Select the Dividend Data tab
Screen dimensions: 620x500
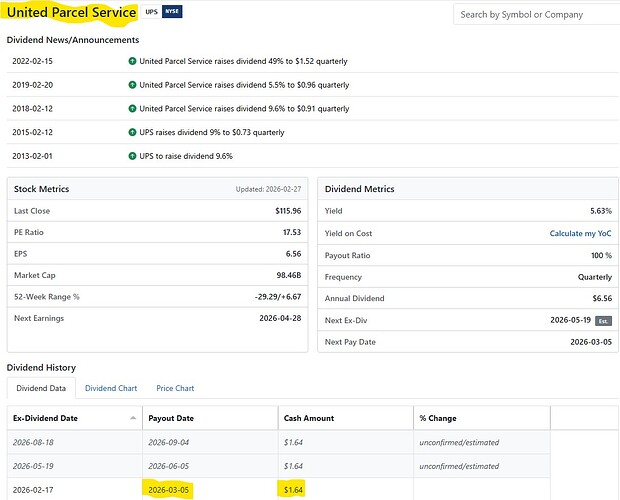pos(41,388)
